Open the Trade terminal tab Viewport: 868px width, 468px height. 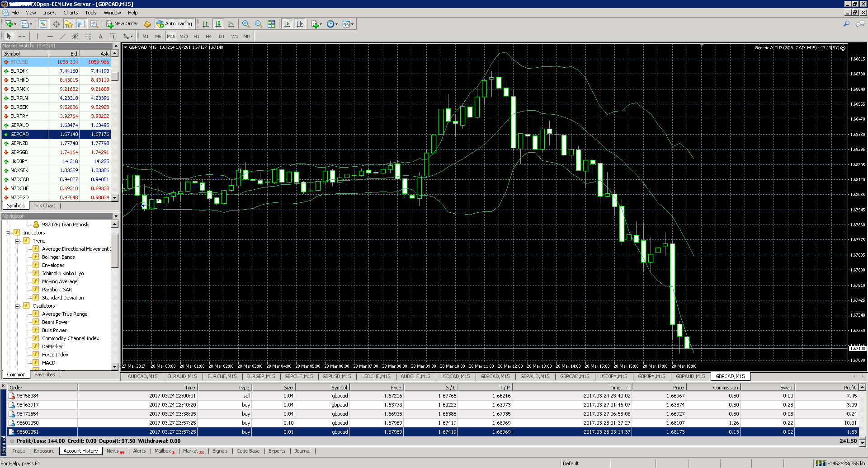(x=19, y=451)
